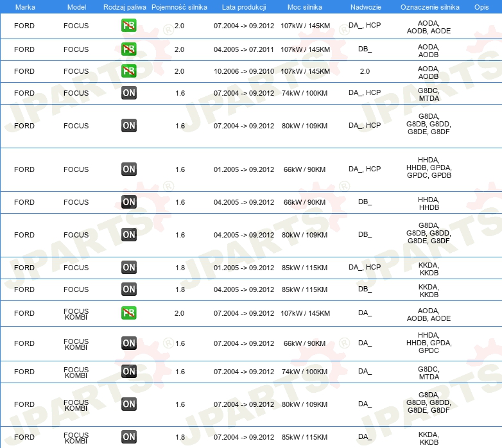Click the Rodzaj paliwa column header
This screenshot has width=502, height=448.
125,7
